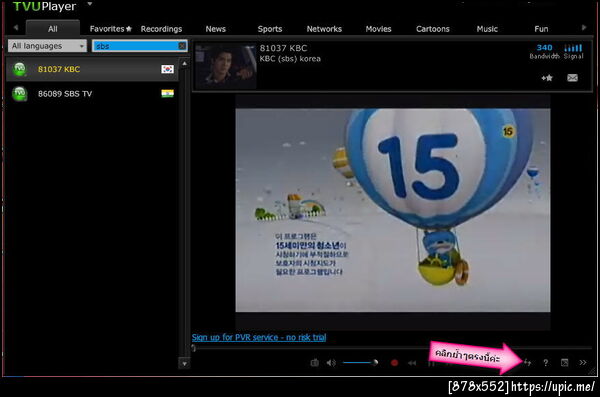Open the Fun category tab
This screenshot has height=397, width=600.
pyautogui.click(x=541, y=29)
